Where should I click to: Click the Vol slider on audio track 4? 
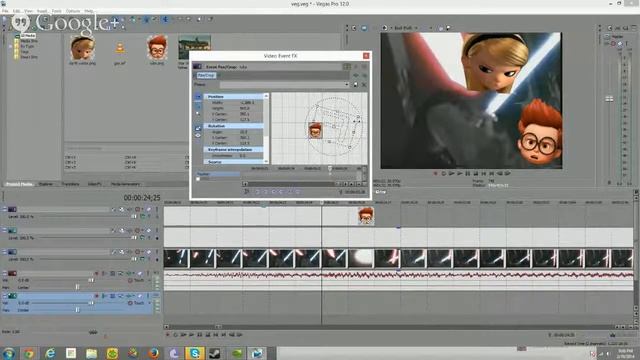pyautogui.click(x=91, y=281)
